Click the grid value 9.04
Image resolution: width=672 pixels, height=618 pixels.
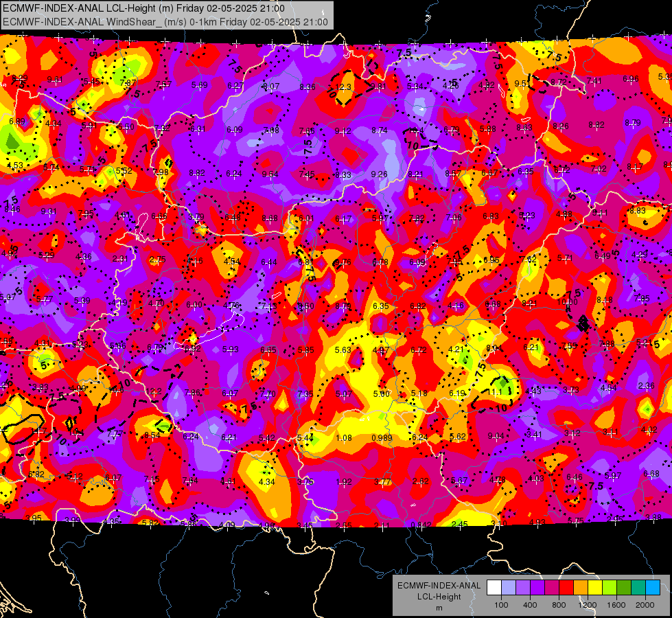point(496,436)
